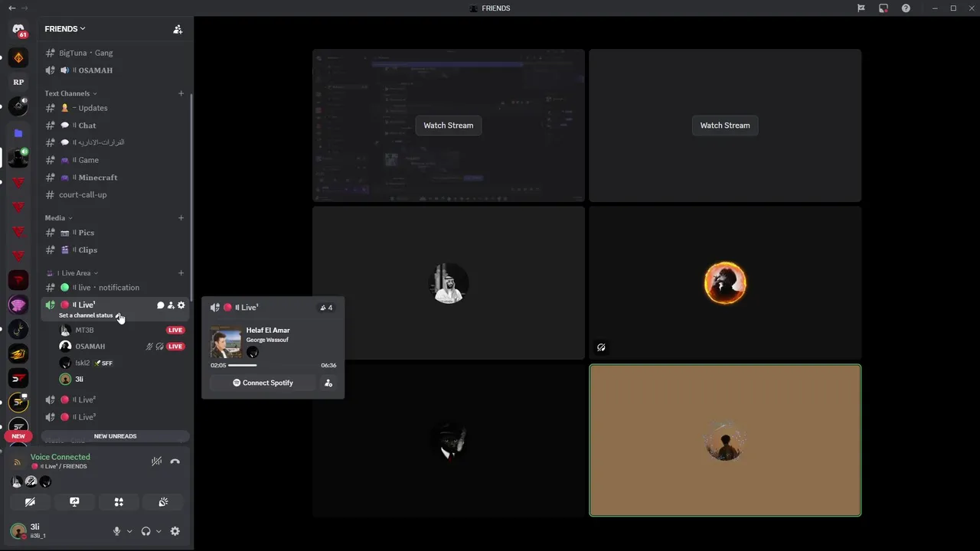The height and width of the screenshot is (551, 980).
Task: Open the purple folder server icon
Action: click(18, 133)
